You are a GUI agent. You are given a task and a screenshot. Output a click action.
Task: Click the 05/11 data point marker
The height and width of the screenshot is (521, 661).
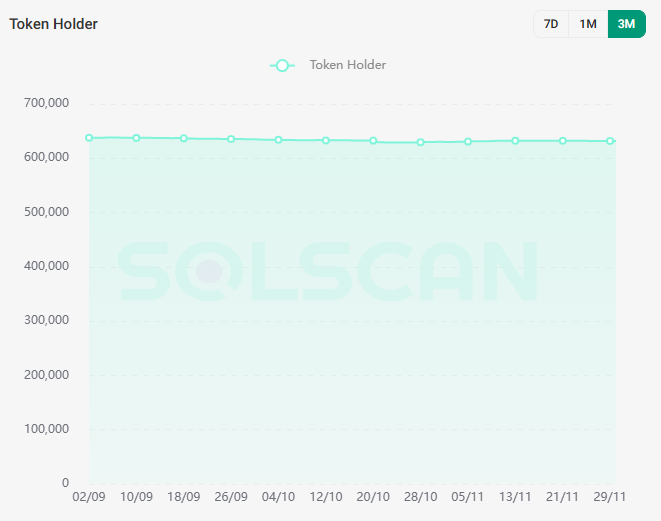pyautogui.click(x=468, y=142)
